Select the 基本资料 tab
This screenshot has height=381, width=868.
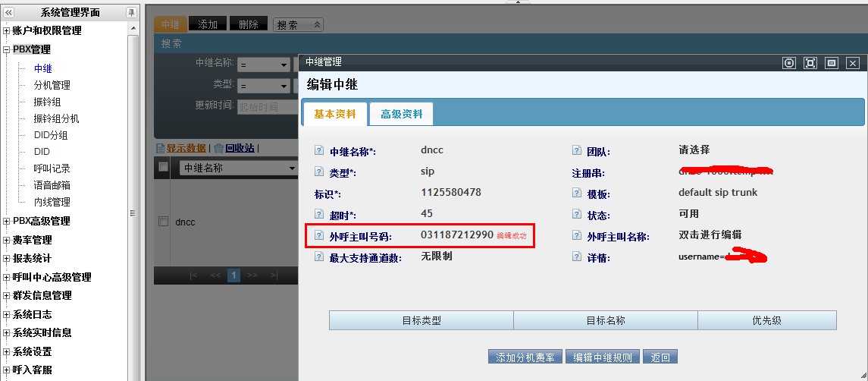[334, 114]
